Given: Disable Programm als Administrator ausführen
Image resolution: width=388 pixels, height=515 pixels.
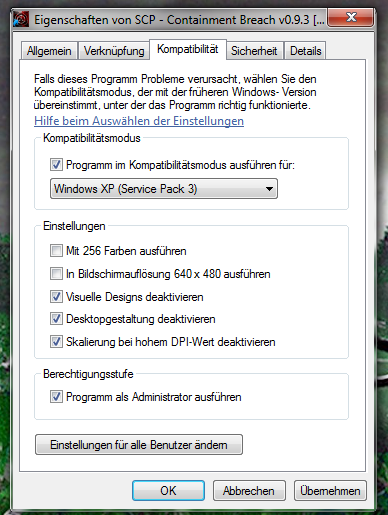Looking at the screenshot, I should coord(56,397).
